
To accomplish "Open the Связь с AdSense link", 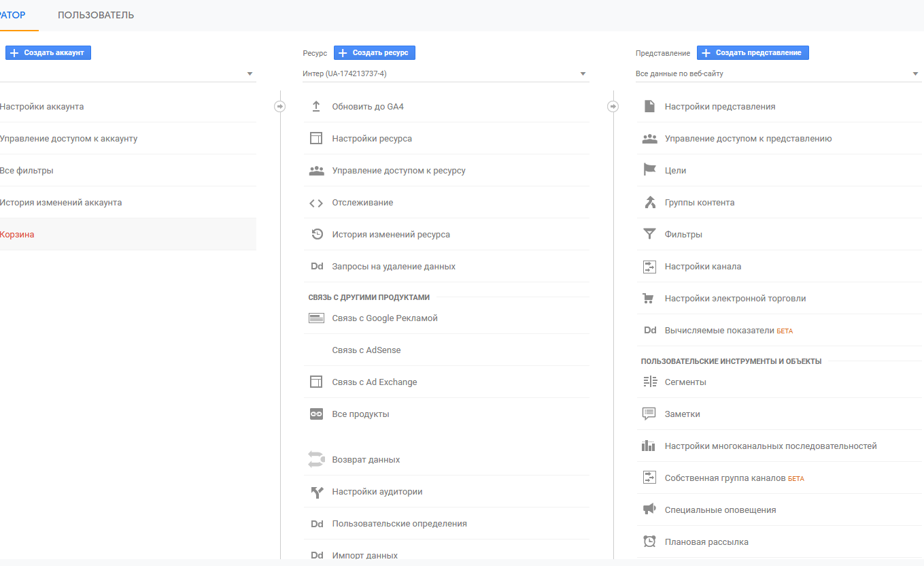I will click(x=366, y=350).
